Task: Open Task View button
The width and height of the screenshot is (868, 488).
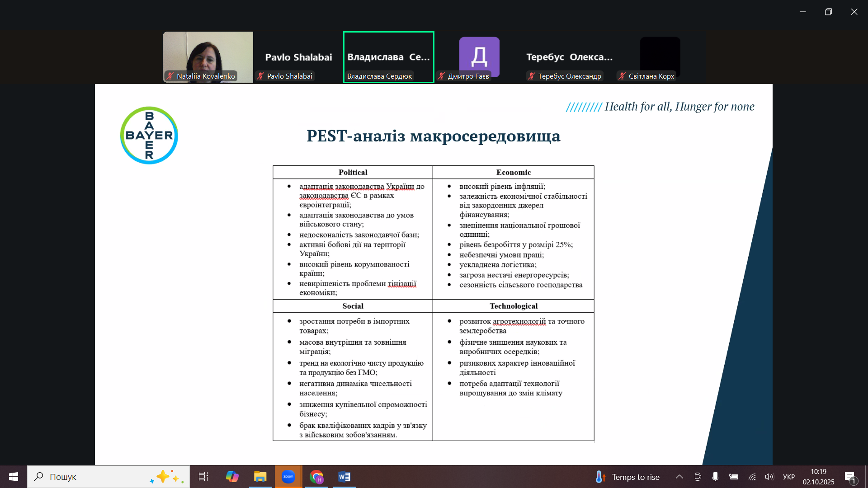Action: 203,477
